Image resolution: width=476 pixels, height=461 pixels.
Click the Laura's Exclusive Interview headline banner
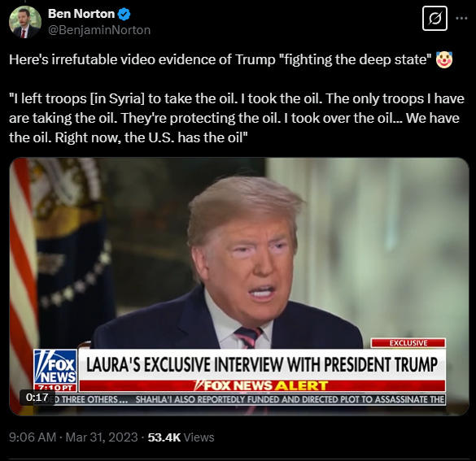tap(262, 364)
